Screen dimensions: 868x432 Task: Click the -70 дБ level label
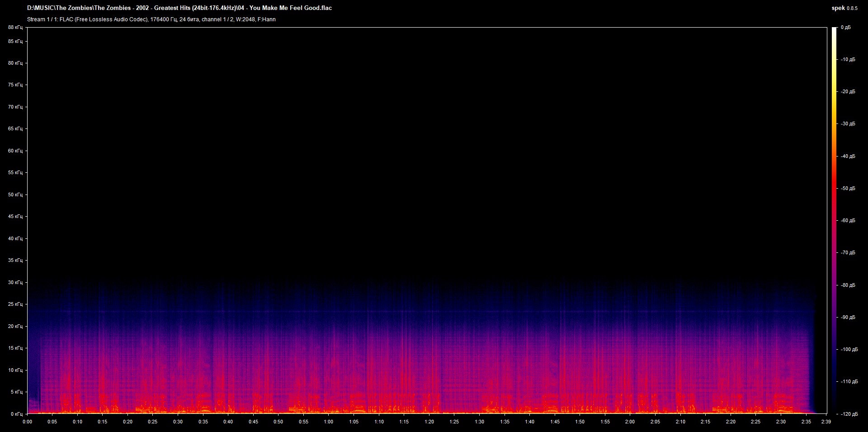[848, 252]
